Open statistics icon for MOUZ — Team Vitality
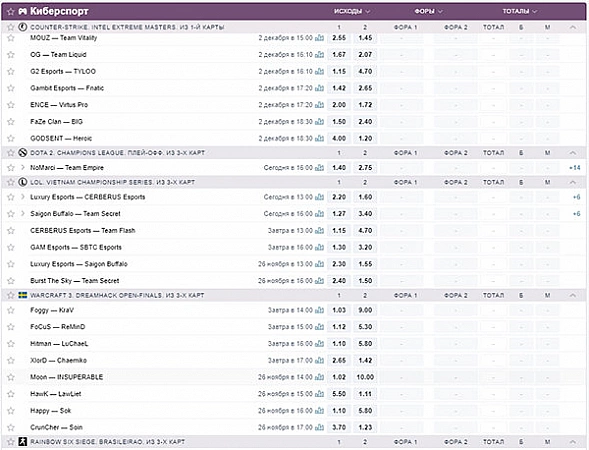 click(x=319, y=38)
